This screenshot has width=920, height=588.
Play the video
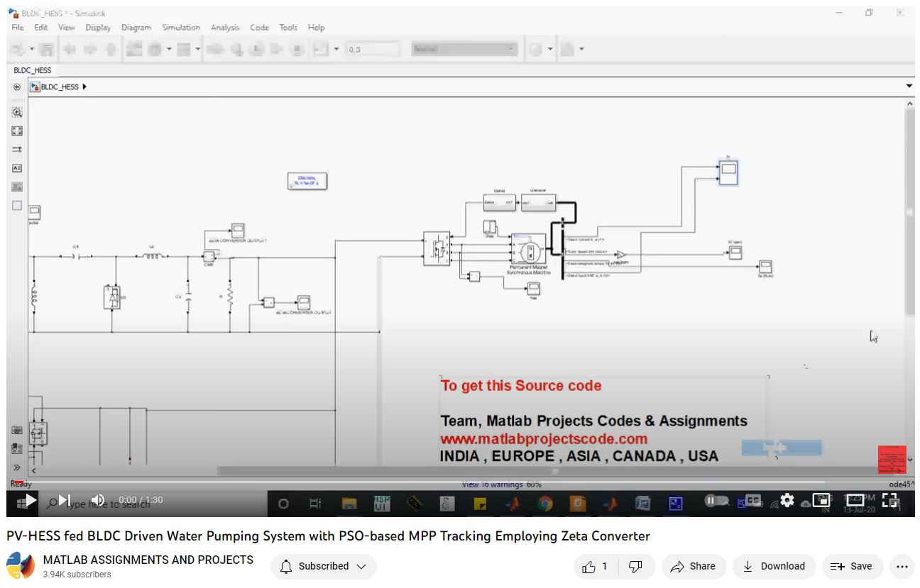point(30,500)
